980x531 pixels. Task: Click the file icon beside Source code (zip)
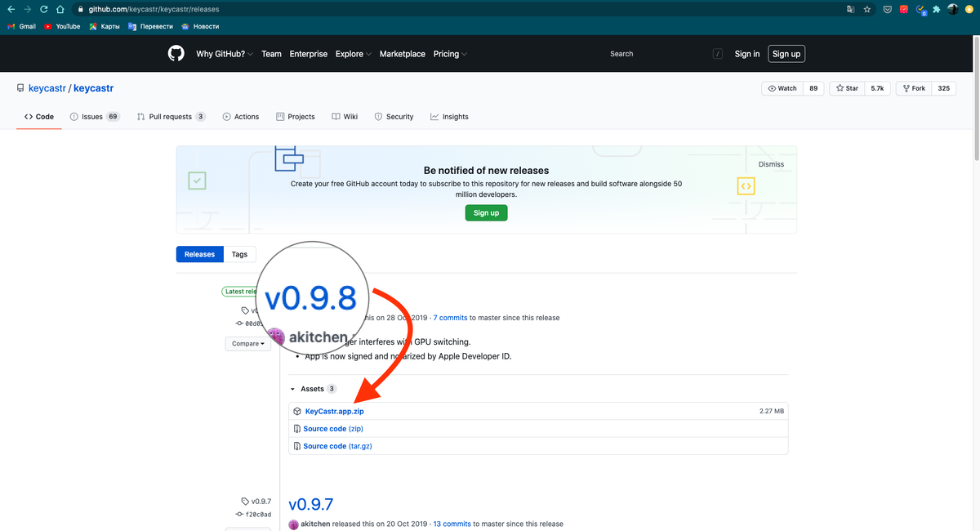coord(297,429)
